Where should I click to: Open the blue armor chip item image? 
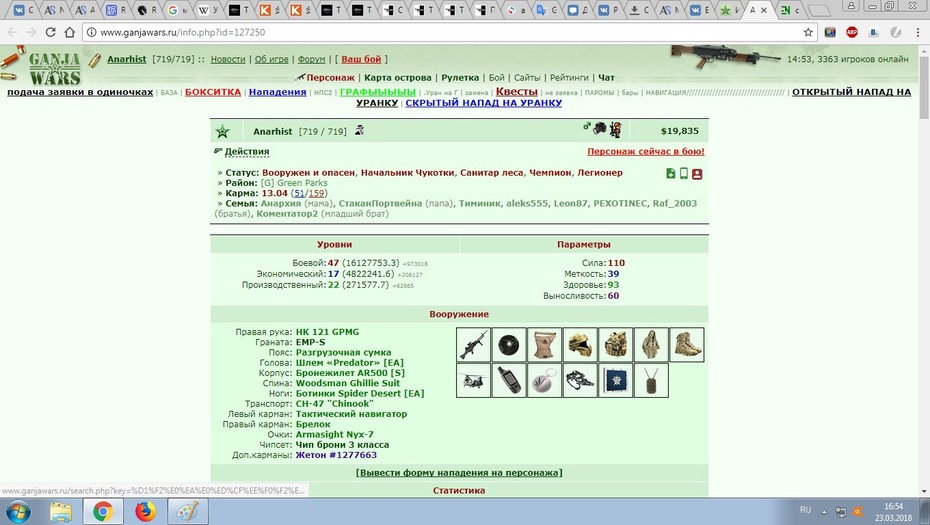[616, 380]
